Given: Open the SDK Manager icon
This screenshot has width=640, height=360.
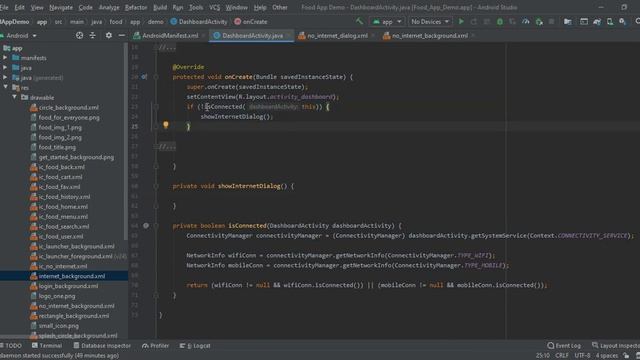Looking at the screenshot, I should (622, 22).
